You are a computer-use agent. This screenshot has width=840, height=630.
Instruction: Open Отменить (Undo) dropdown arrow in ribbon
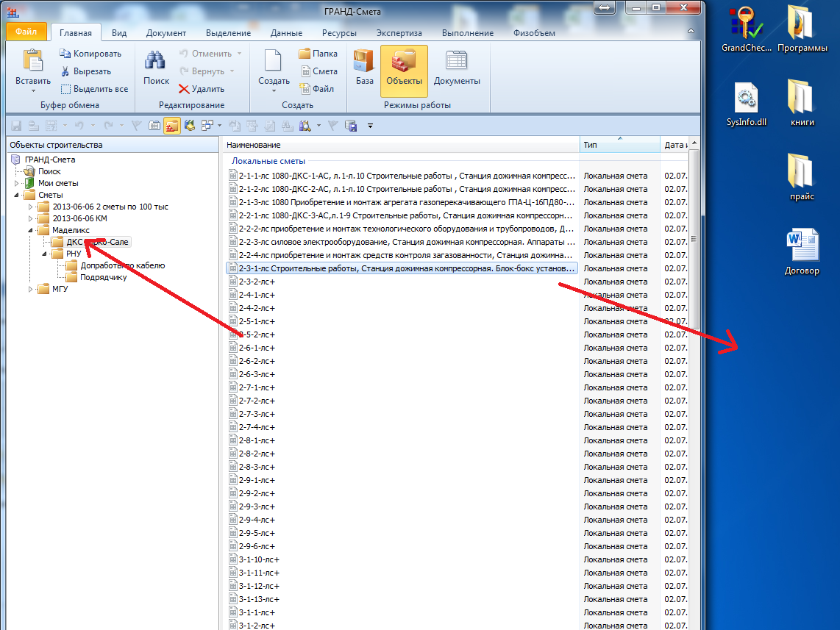[x=240, y=54]
